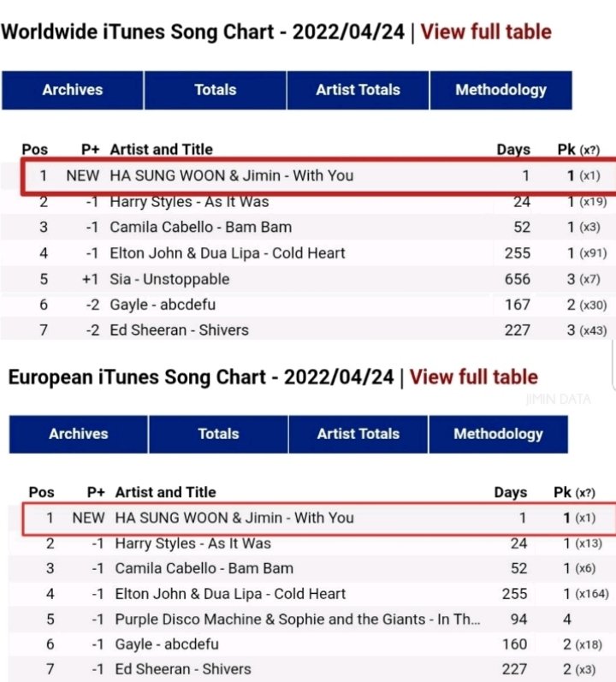Click Ed Sheeran - Shivers in European chart
616x682 pixels.
[x=183, y=669]
